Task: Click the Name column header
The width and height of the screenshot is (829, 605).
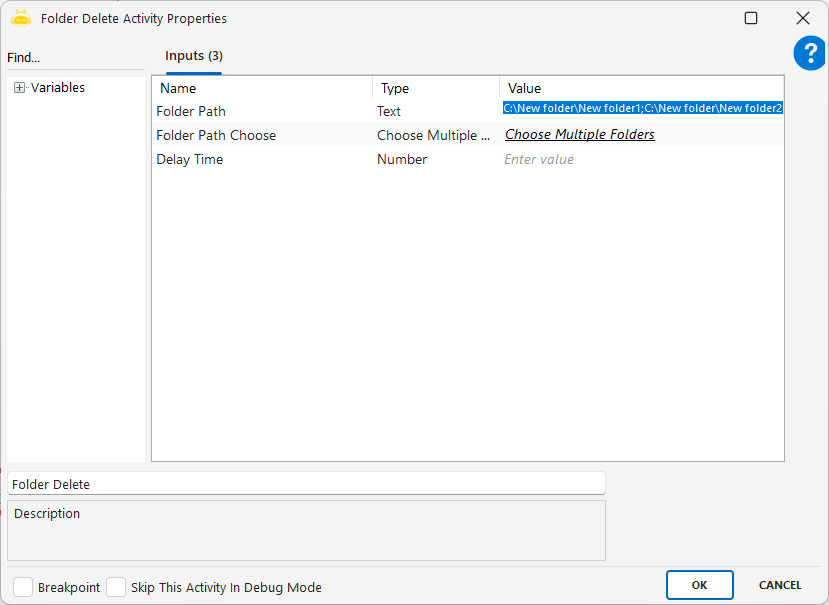Action: (262, 88)
